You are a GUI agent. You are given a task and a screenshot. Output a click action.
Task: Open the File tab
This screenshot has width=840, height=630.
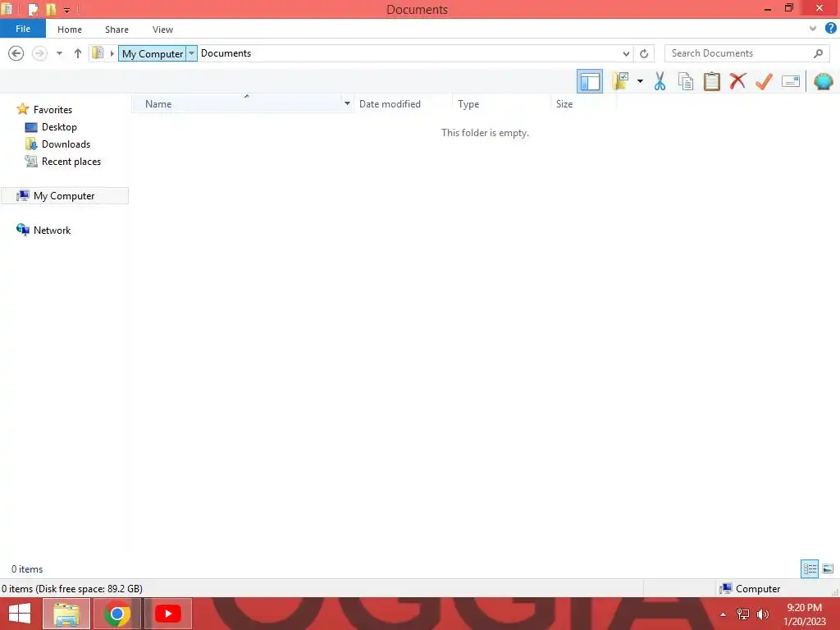pyautogui.click(x=22, y=29)
